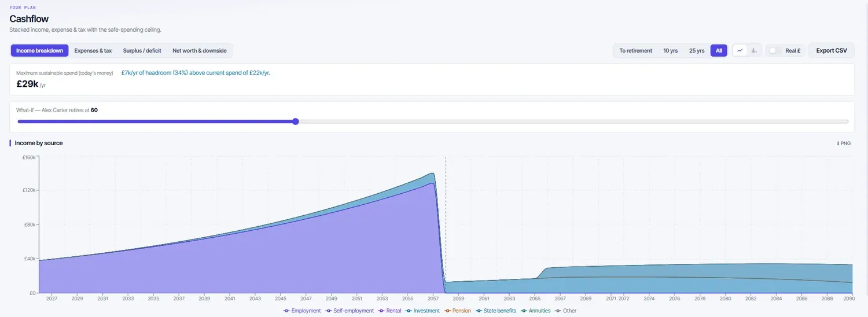Viewport: 868px width, 317px height.
Task: Select the 10 yrs range
Action: 671,50
